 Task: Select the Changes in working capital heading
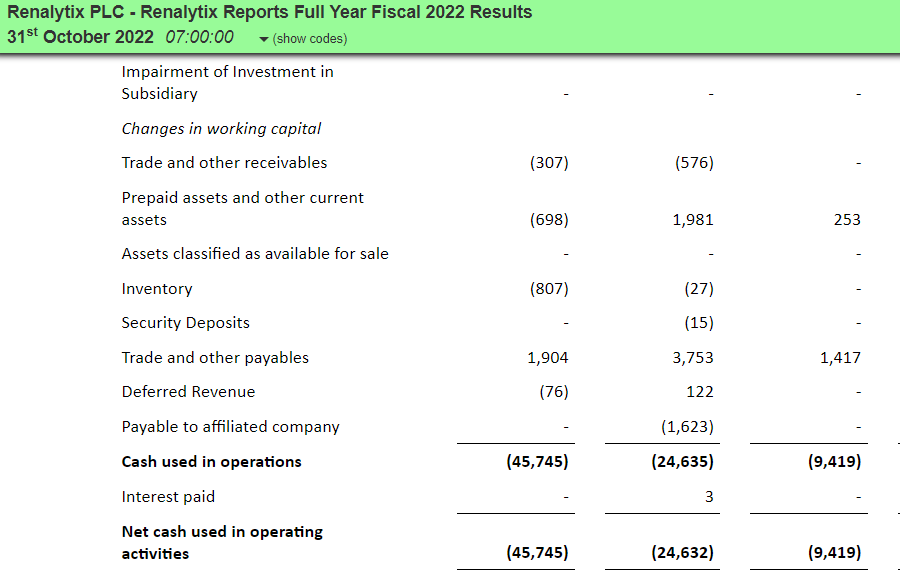point(221,129)
